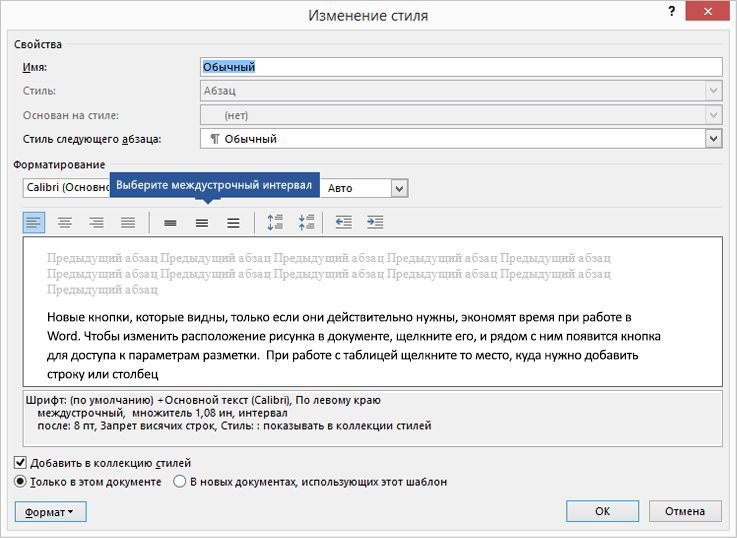Open the Стиль следующего абзаца dropdown
Image resolution: width=737 pixels, height=538 pixels.
coord(713,139)
